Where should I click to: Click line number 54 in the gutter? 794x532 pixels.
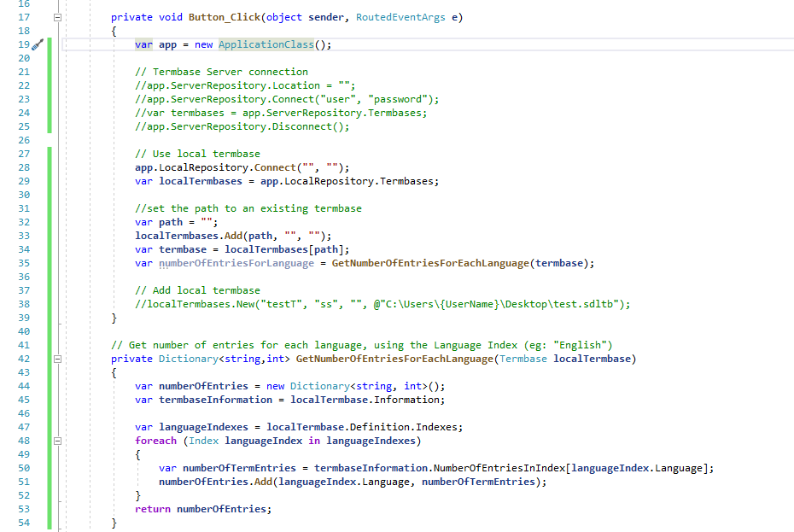[24, 523]
